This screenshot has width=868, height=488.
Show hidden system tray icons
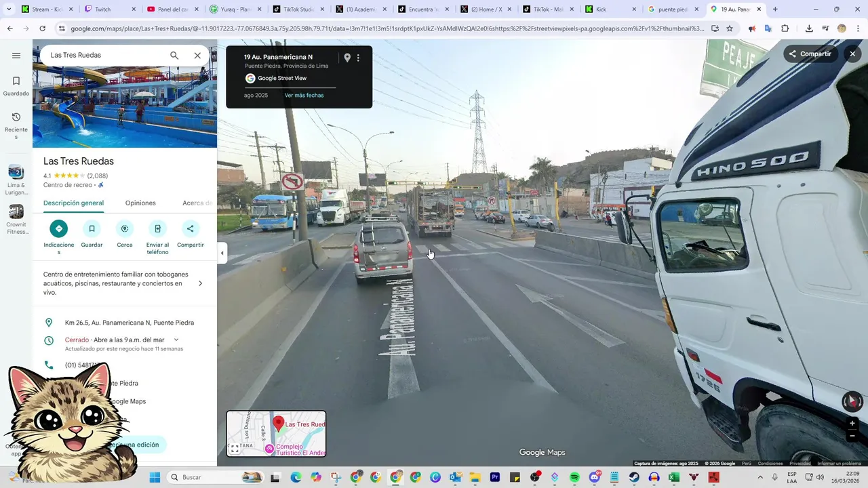762,477
